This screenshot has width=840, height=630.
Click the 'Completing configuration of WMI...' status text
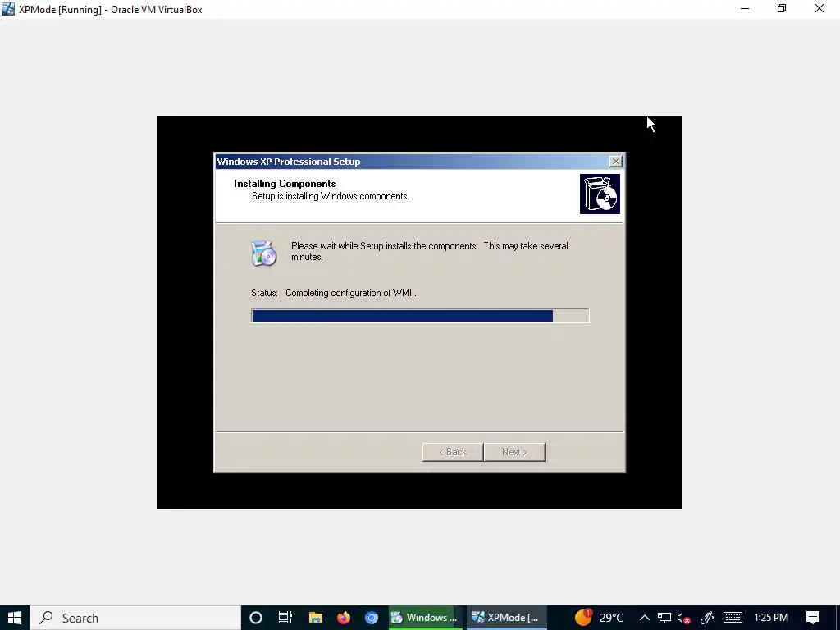pos(352,293)
